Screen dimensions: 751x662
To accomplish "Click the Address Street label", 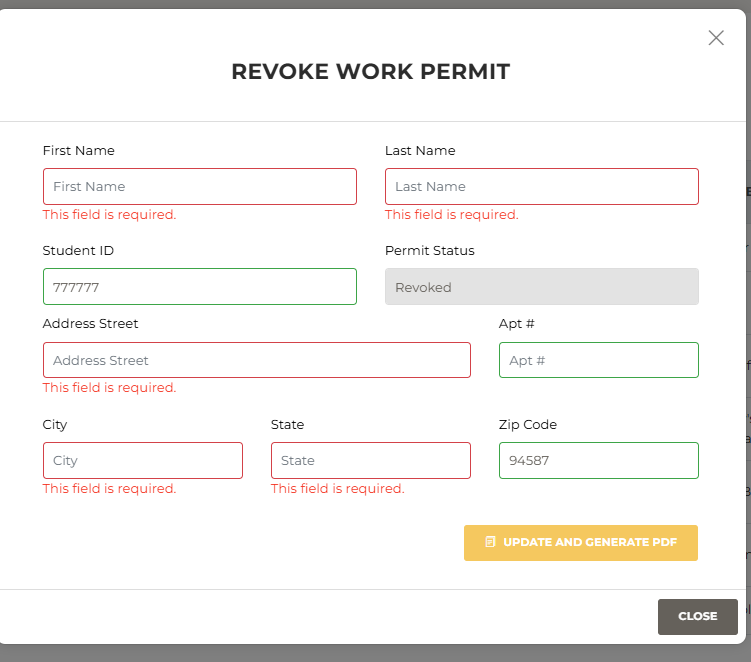I will [91, 323].
